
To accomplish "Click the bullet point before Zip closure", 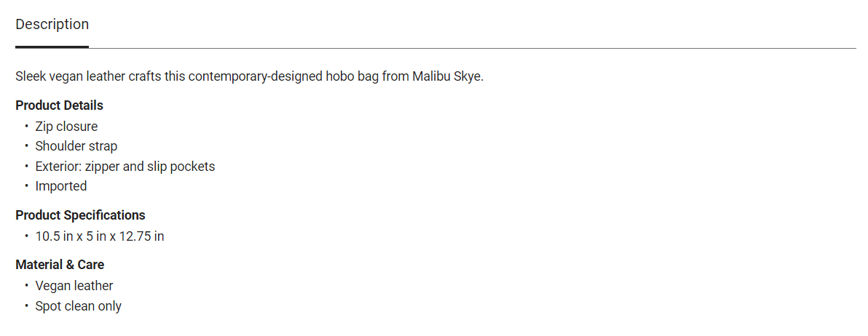I will 27,126.
